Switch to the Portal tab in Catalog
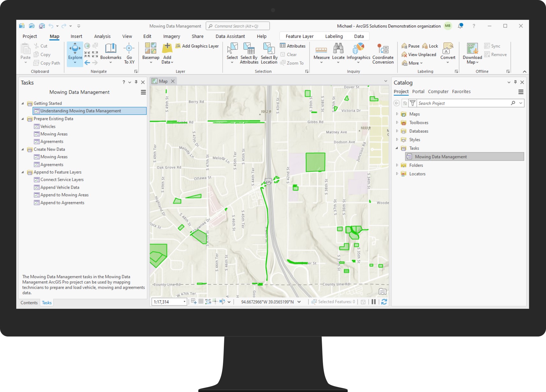546x392 pixels. click(418, 91)
